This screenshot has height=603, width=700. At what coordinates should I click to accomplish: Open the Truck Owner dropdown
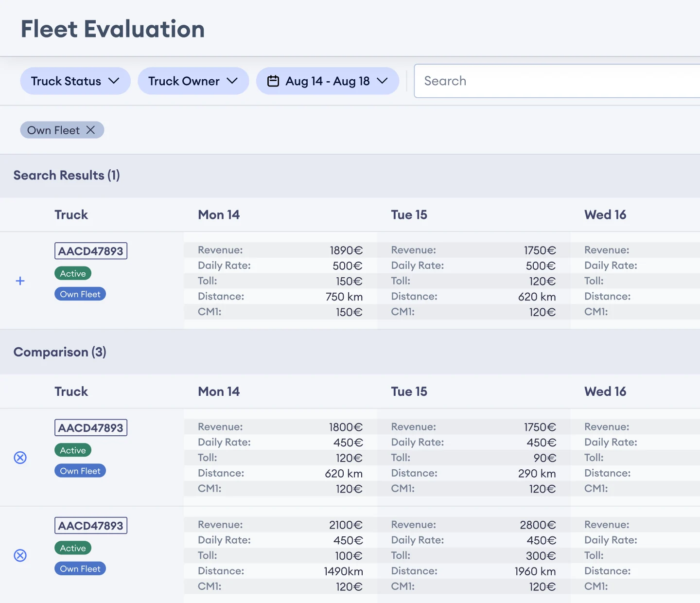193,81
